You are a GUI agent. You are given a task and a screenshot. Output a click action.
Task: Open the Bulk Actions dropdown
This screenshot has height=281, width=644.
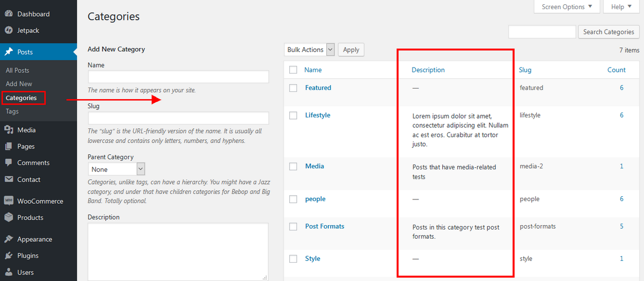point(310,49)
